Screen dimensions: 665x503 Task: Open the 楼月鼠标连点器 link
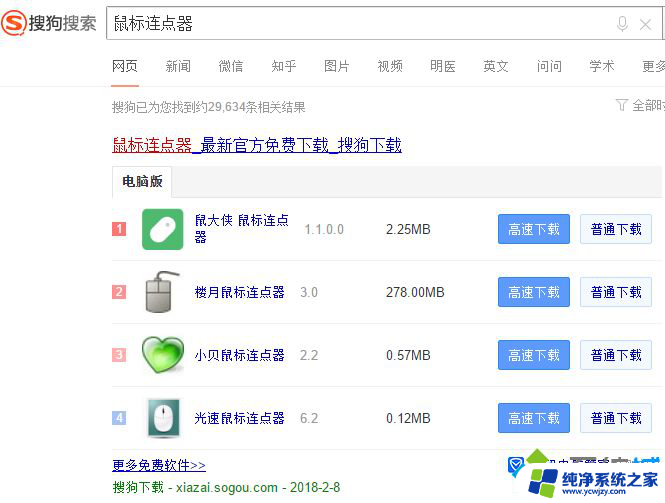pos(240,292)
